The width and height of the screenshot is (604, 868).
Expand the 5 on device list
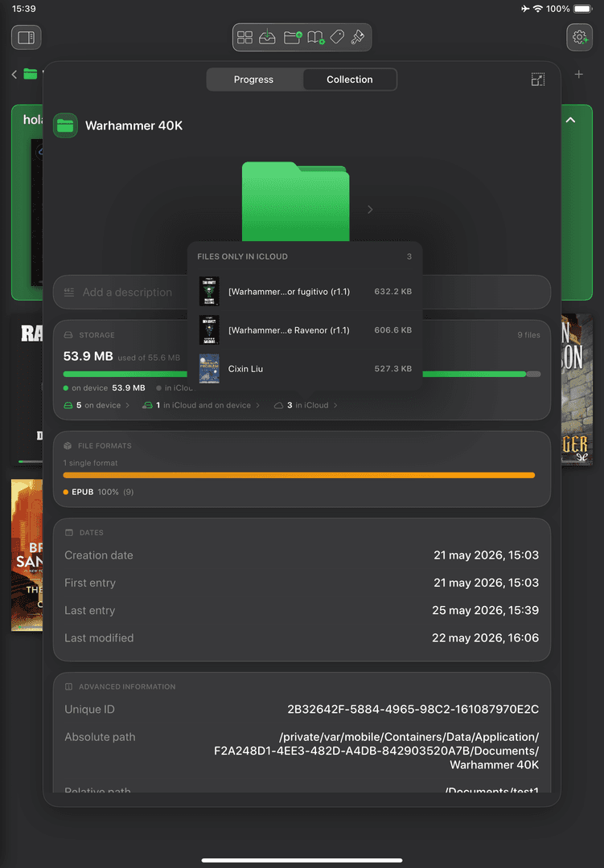[x=97, y=405]
